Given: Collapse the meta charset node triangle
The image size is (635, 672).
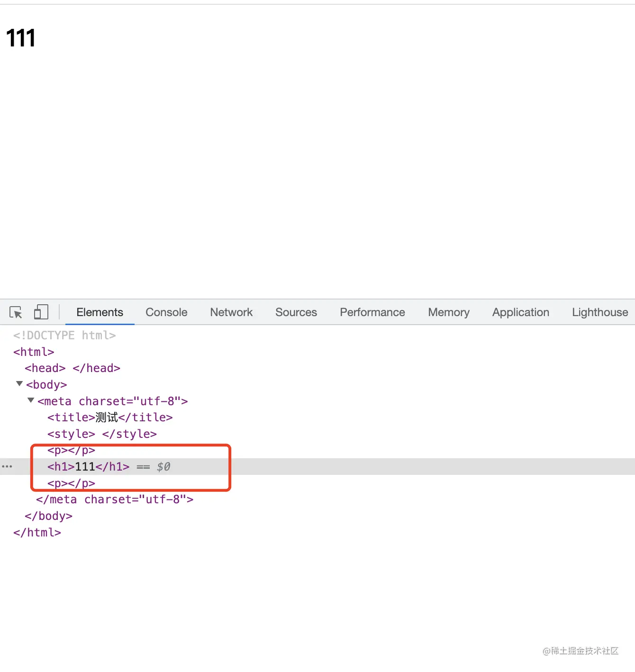Looking at the screenshot, I should (x=31, y=400).
